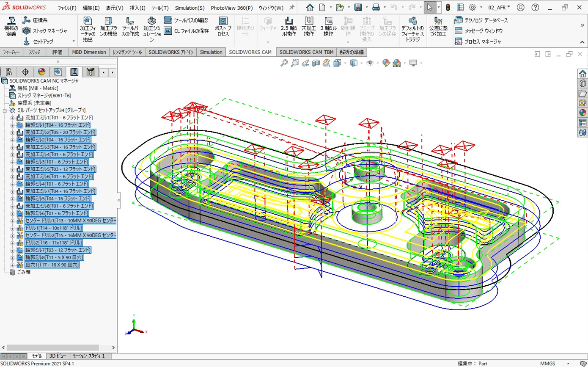Expand the センター ドリル1 tree node
588x367 pixels.
tap(13, 221)
